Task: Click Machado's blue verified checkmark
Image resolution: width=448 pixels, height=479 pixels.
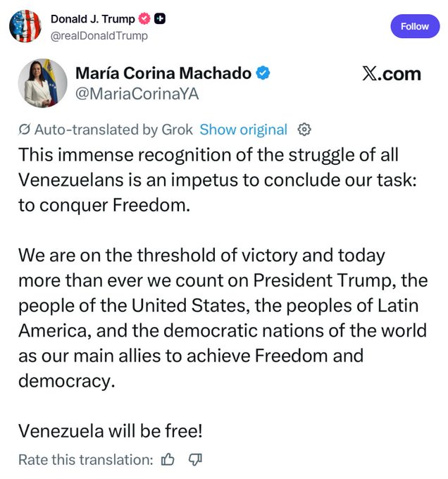Action: click(263, 73)
